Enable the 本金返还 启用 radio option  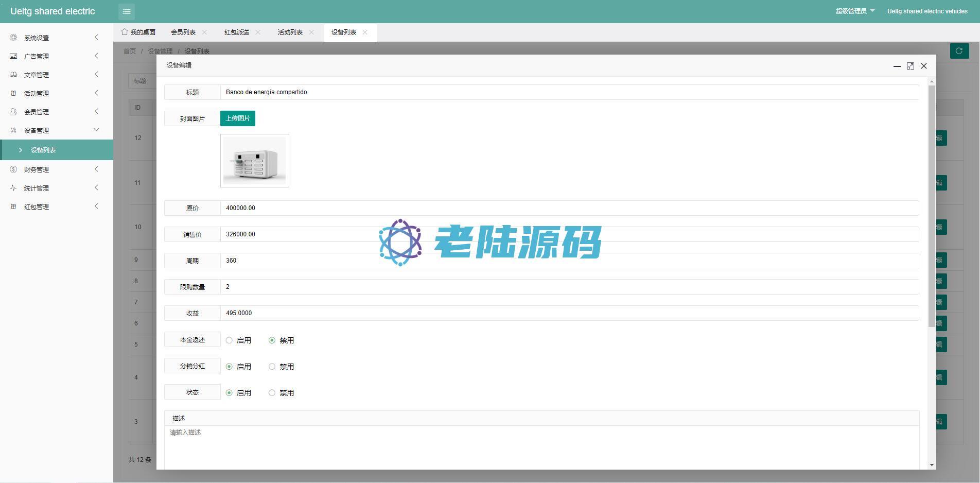[x=229, y=340]
